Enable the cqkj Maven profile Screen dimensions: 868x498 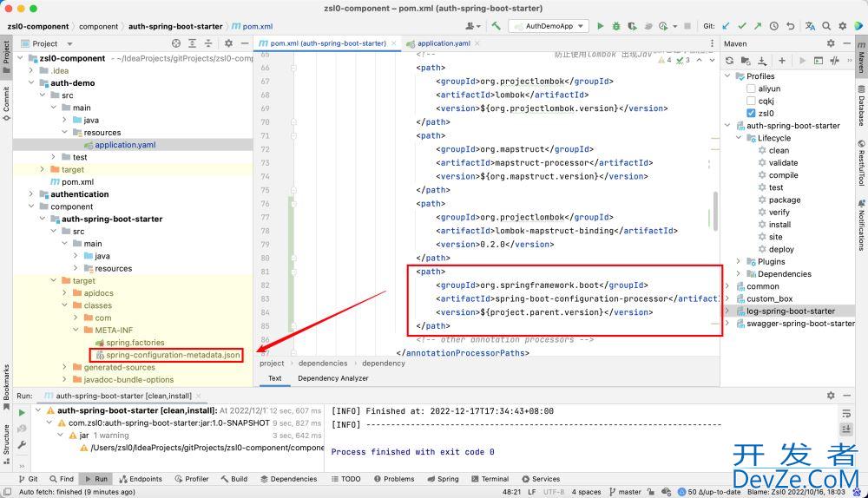751,101
